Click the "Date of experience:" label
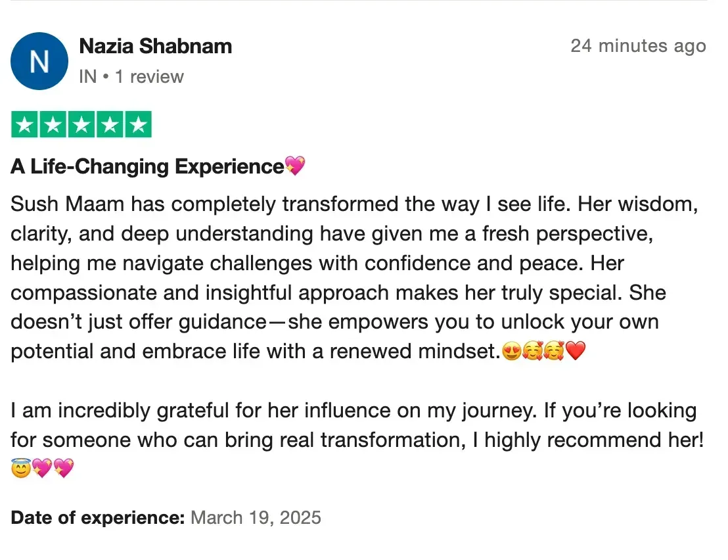728x560 pixels. [x=98, y=518]
